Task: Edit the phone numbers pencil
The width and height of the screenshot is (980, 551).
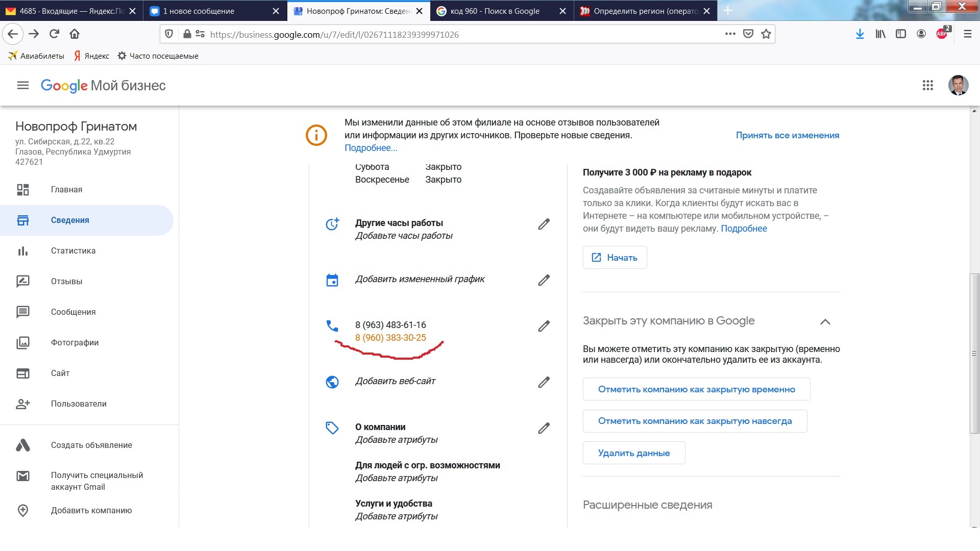Action: click(x=544, y=326)
